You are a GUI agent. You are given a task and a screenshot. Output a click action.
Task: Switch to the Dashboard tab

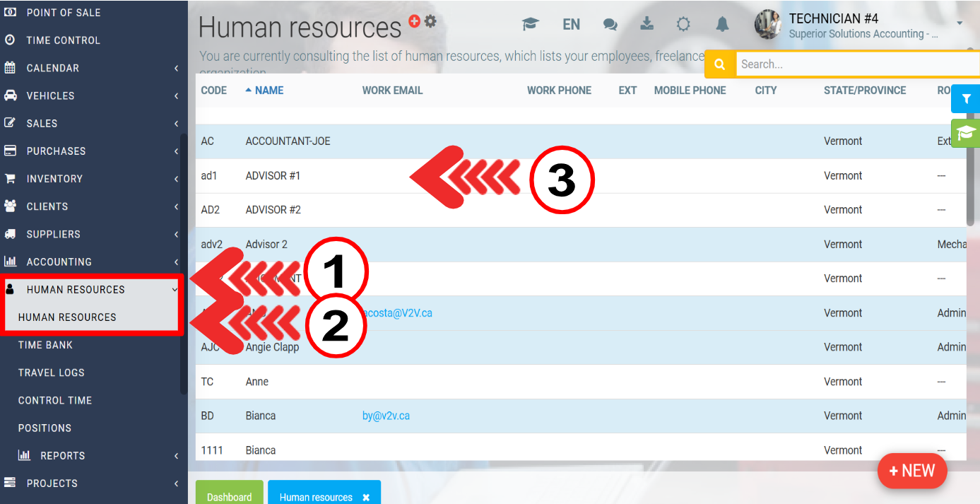229,497
